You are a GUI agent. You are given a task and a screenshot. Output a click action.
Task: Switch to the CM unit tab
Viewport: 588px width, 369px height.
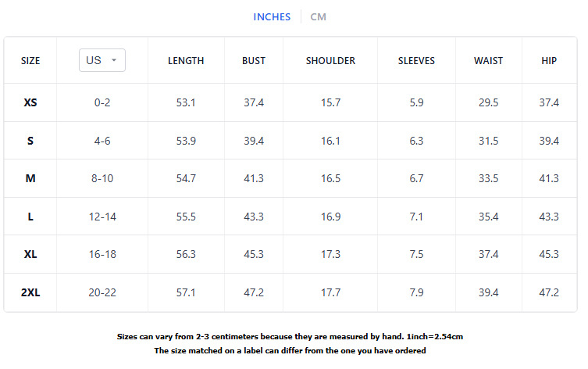tap(318, 17)
